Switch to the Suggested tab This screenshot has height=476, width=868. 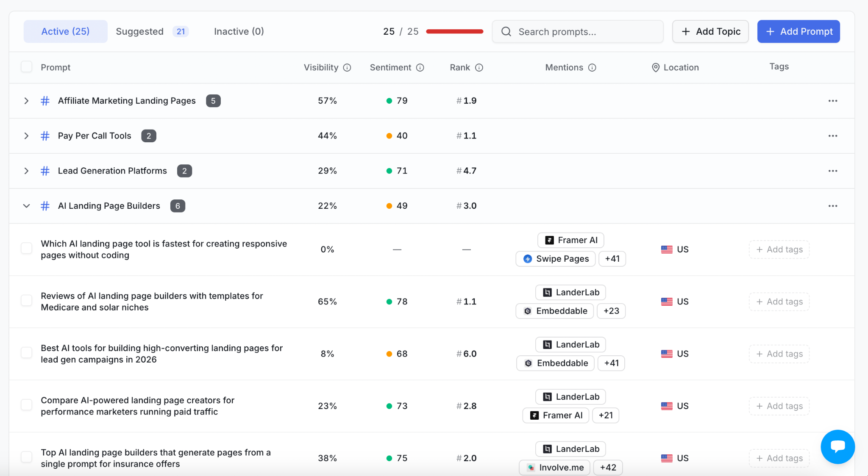[x=152, y=31]
